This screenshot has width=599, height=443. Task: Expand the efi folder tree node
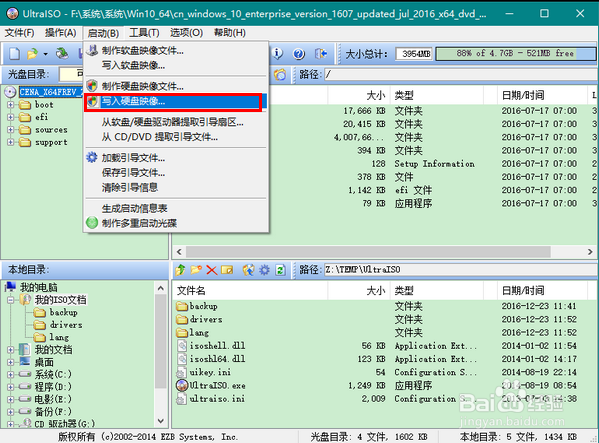[11, 117]
